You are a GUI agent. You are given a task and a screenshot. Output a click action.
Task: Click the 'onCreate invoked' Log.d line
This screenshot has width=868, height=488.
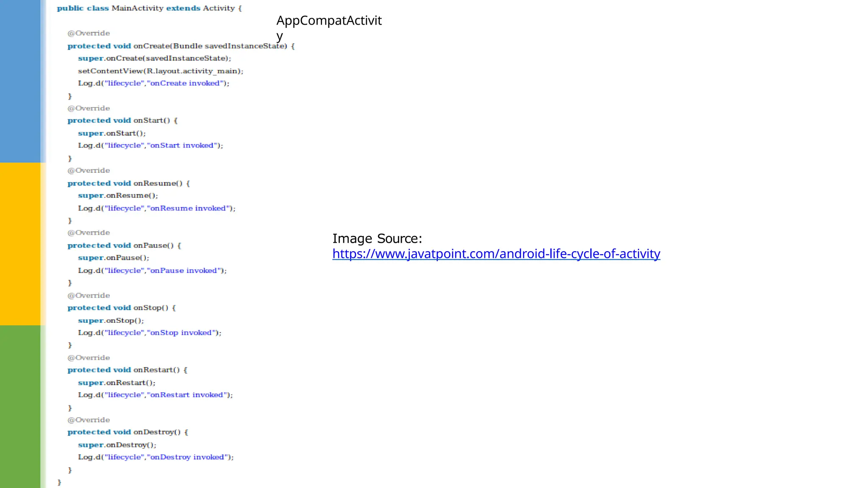pos(153,83)
